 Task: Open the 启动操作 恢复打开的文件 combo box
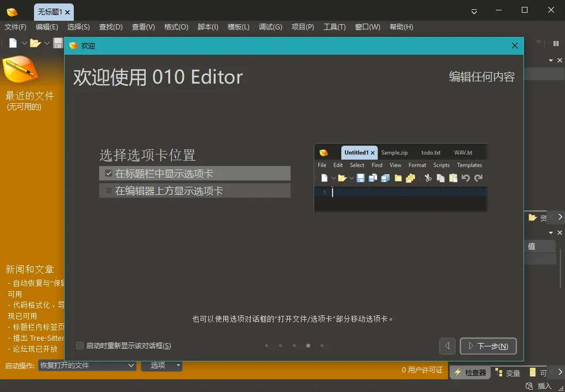coord(87,365)
